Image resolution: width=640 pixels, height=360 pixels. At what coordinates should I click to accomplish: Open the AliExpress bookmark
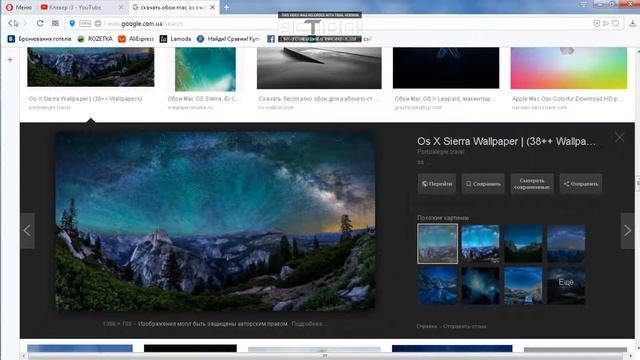coord(136,39)
